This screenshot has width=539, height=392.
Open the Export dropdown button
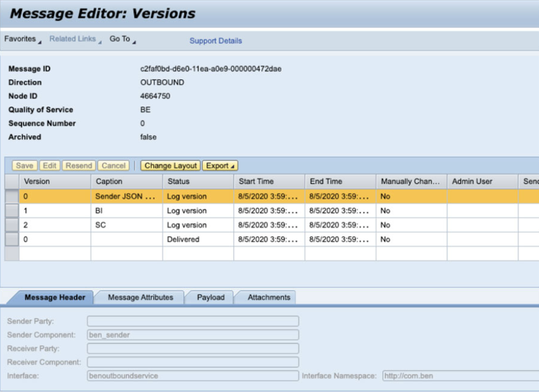tap(220, 166)
